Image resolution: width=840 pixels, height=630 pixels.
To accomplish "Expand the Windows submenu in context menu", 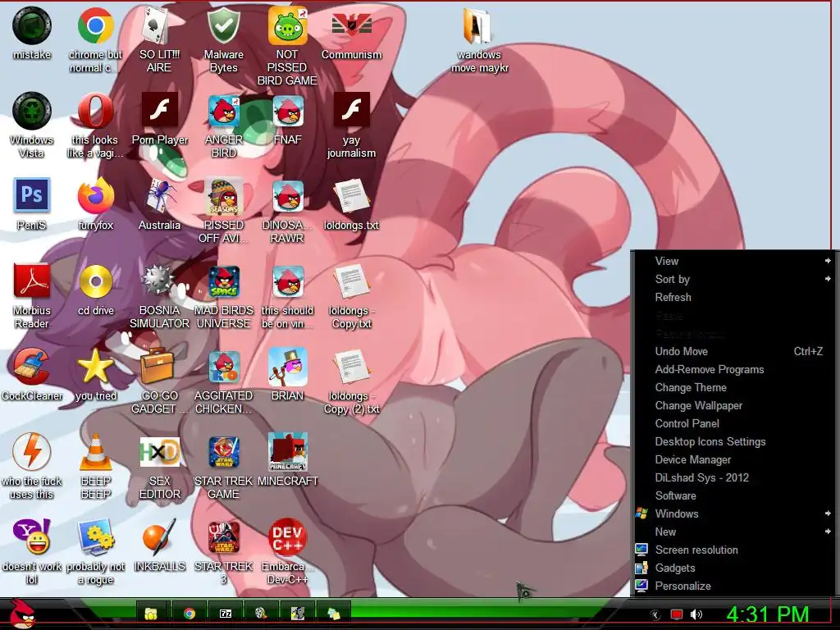I will click(733, 514).
